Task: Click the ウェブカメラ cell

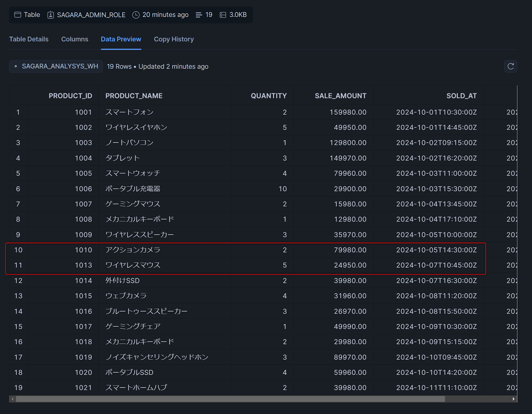Action: tap(126, 296)
